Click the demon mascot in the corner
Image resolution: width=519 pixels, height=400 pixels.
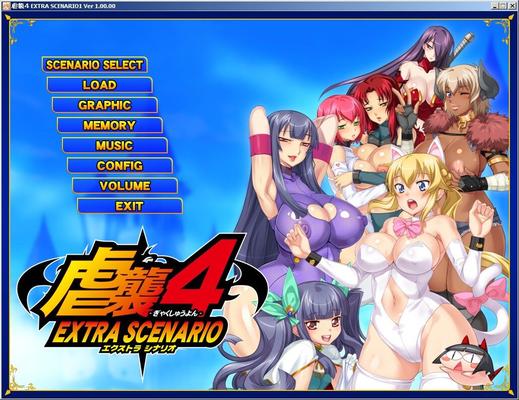coord(467,362)
